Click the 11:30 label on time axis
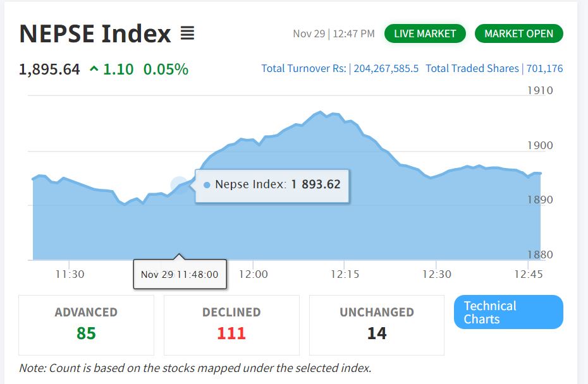 click(x=70, y=274)
